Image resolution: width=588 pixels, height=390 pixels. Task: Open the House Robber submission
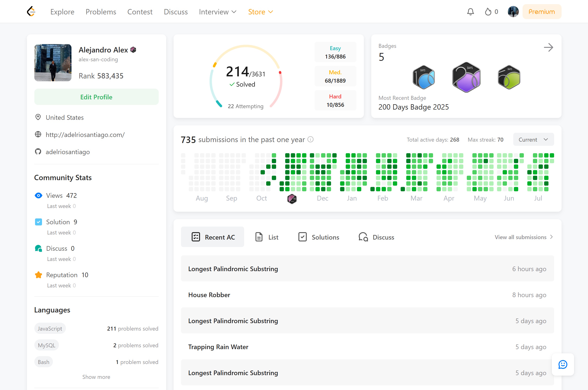[x=209, y=295]
